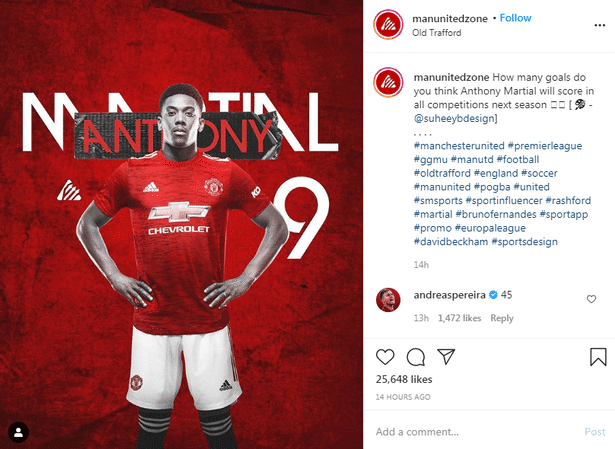This screenshot has width=615, height=449.
Task: Show tagged people icon on the photo
Action: point(18,432)
